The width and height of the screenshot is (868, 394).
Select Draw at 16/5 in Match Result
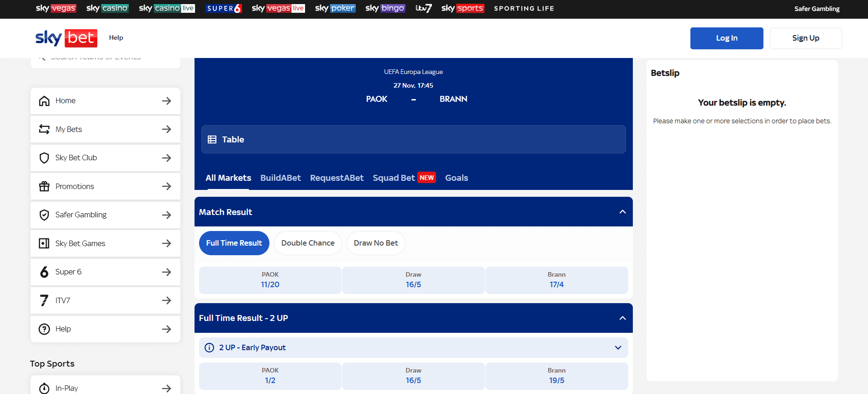[413, 280]
